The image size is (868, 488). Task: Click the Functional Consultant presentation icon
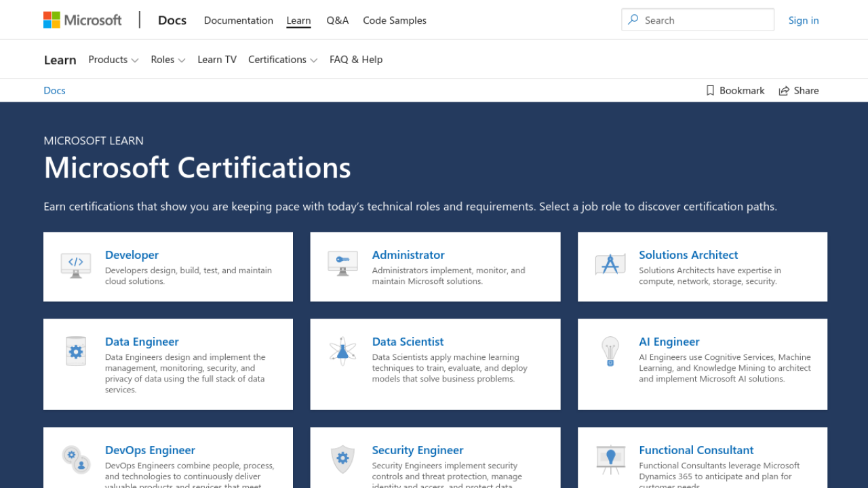[x=610, y=459]
